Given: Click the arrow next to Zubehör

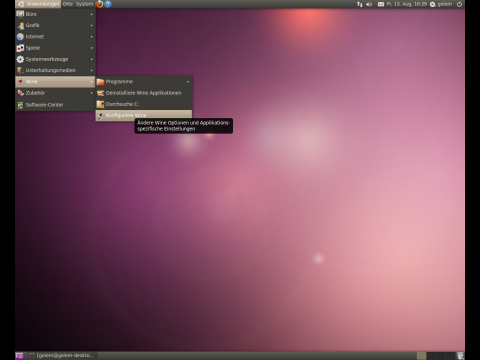Looking at the screenshot, I should pos(92,93).
